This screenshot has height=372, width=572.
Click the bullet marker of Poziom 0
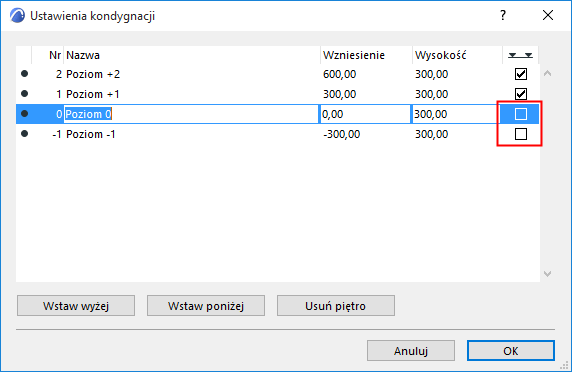coord(24,114)
